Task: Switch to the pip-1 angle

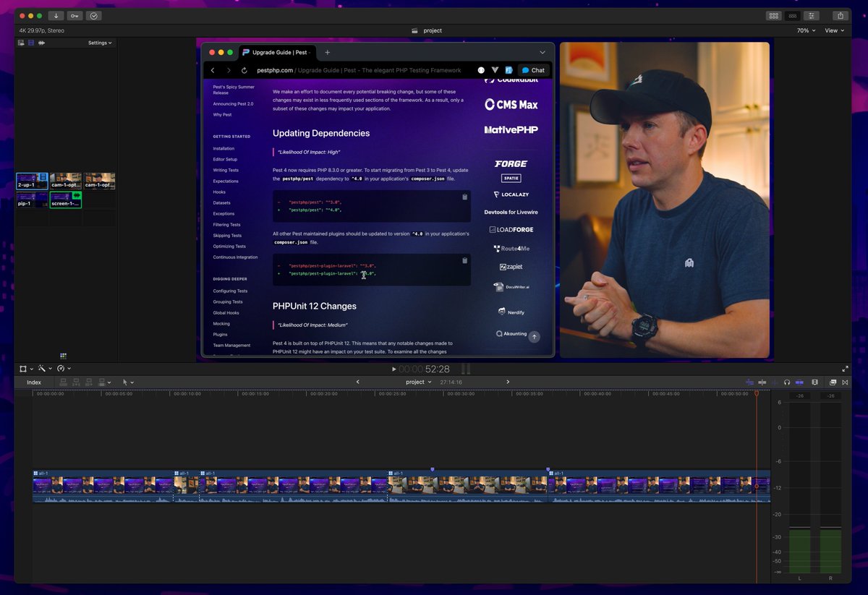Action: coord(33,200)
